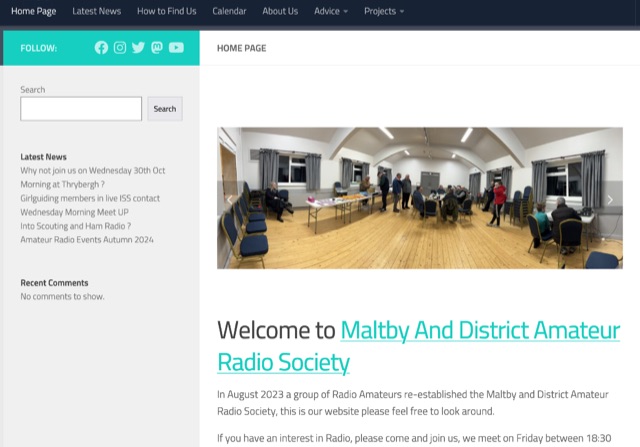The image size is (640, 447).
Task: Open the Twitter social link
Action: [x=138, y=48]
